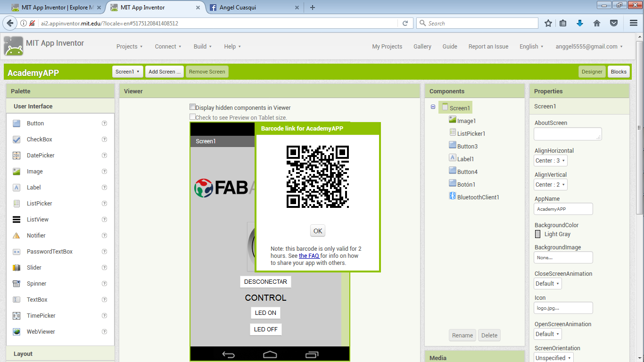
Task: Open the Help menu
Action: click(232, 47)
